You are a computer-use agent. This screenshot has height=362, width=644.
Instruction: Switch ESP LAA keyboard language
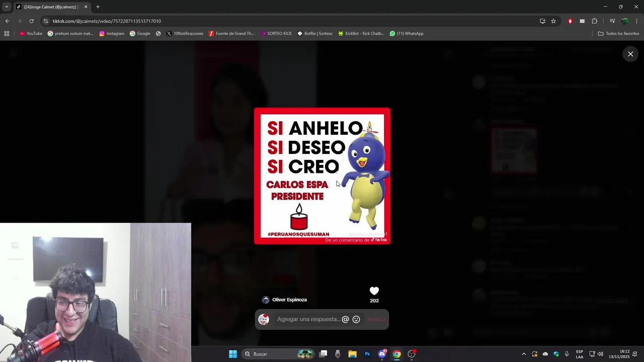click(580, 354)
